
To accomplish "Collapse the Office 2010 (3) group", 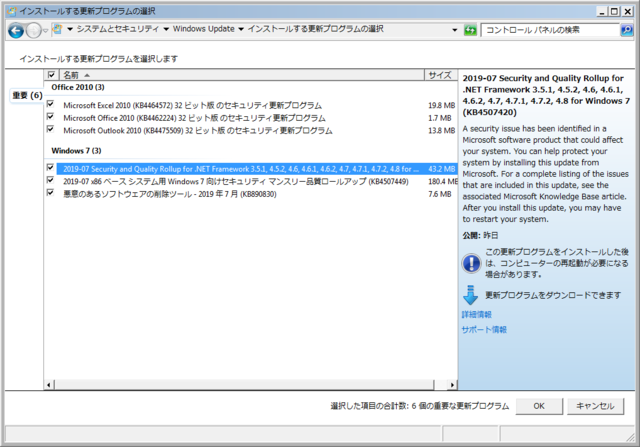I will click(x=78, y=87).
